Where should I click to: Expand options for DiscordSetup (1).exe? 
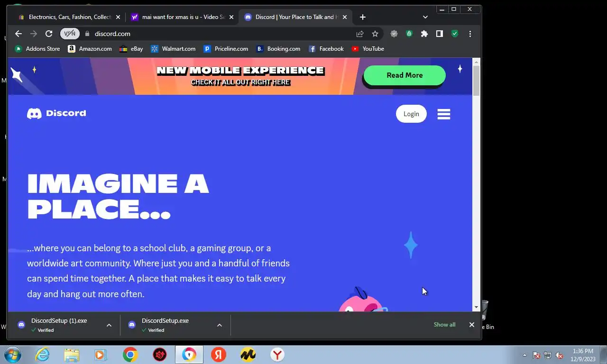109,325
